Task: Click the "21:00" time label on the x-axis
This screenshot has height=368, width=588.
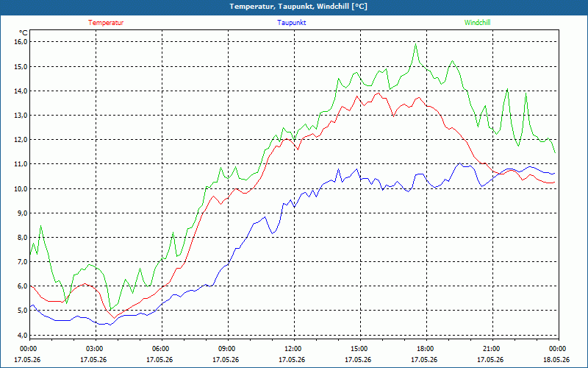Action: [x=490, y=348]
